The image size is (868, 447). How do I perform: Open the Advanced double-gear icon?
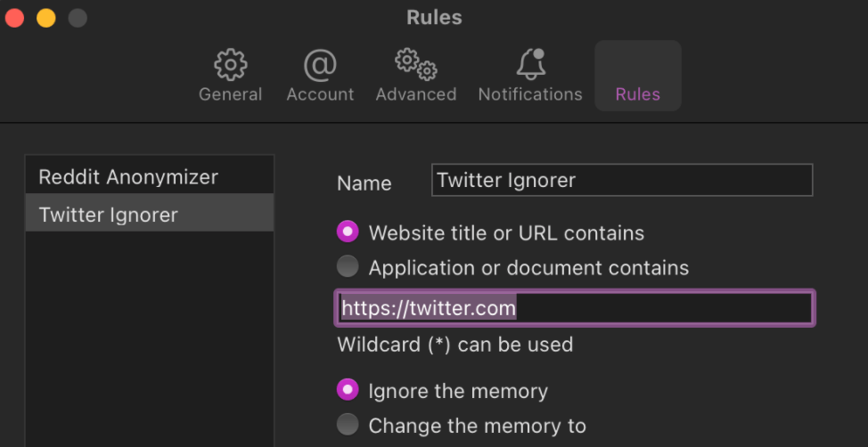(x=415, y=66)
